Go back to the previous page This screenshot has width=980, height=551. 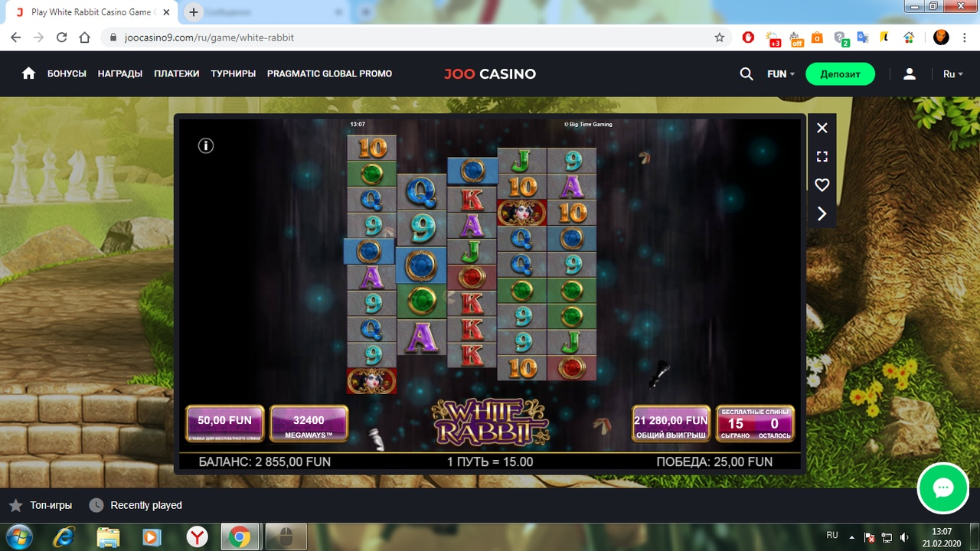point(16,37)
